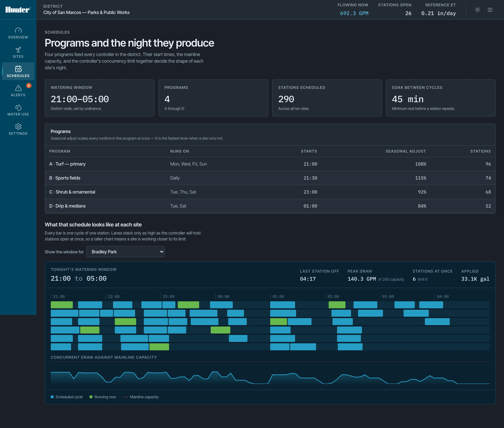Viewport: 504px width, 428px height.
Task: Click the STARTS column header
Action: tap(309, 151)
